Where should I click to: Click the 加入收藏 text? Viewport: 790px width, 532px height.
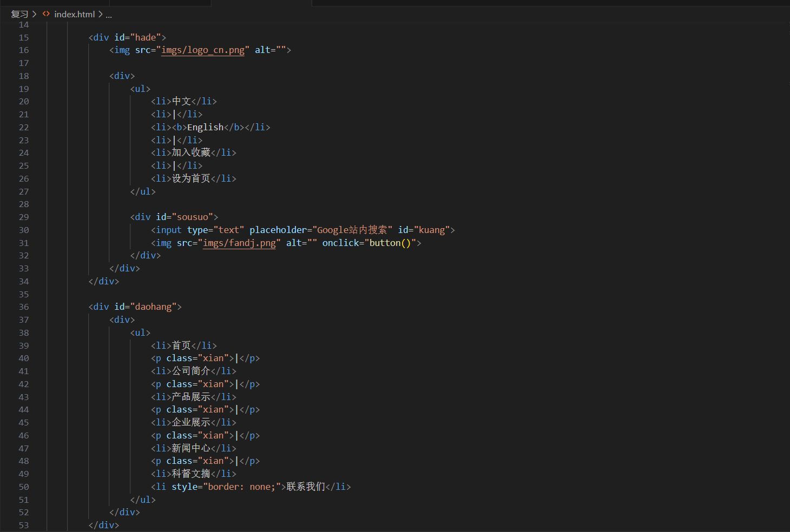click(x=191, y=153)
